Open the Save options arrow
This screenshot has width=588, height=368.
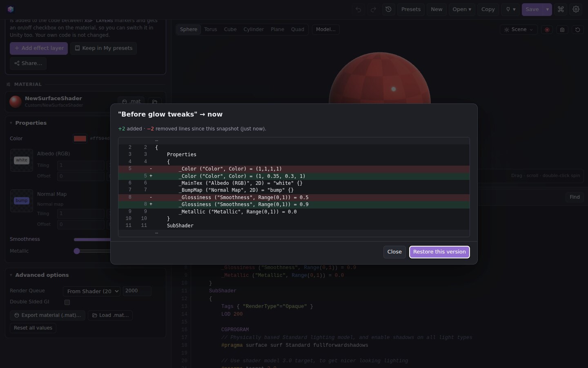[x=547, y=9]
